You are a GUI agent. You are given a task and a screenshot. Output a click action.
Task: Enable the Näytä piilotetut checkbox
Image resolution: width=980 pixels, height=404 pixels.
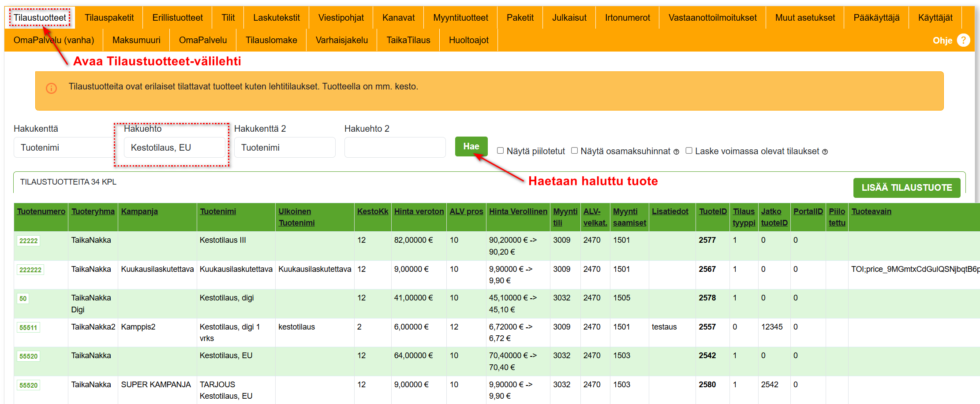tap(501, 151)
